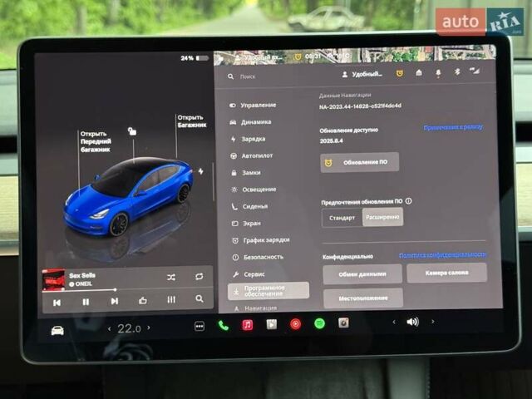This screenshot has height=399, width=532.
Task: Toggle shuffle in the media player
Action: 170,277
